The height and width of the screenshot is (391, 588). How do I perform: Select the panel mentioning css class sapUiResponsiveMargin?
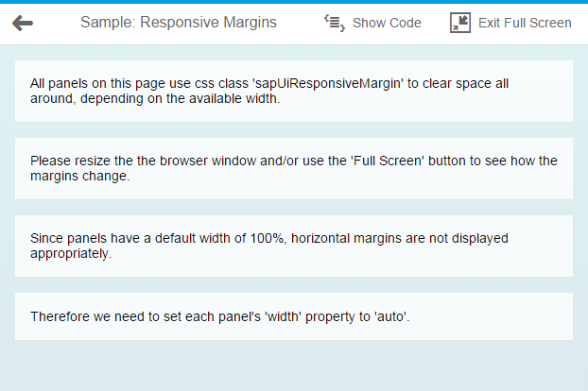(x=293, y=91)
